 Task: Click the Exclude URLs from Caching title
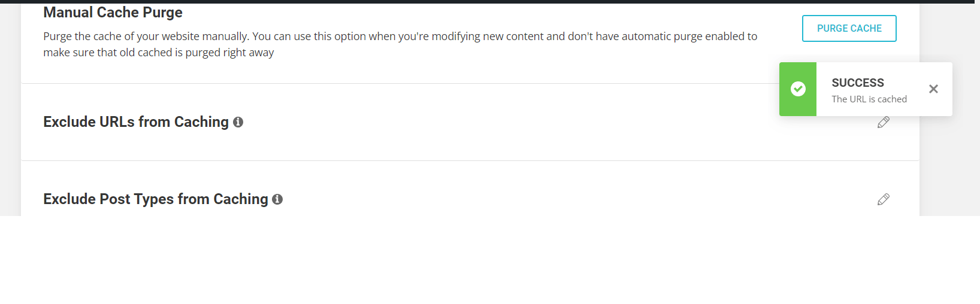(x=136, y=122)
